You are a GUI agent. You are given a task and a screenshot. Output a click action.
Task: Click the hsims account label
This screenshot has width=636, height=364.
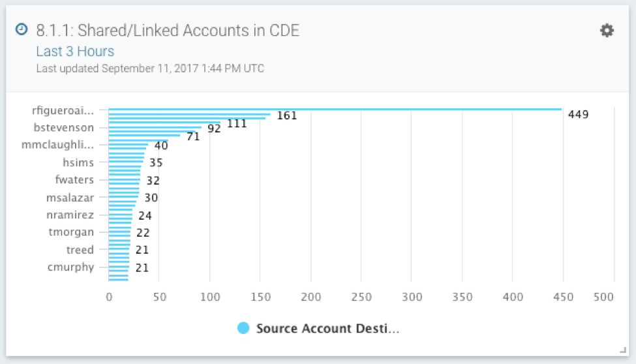78,162
